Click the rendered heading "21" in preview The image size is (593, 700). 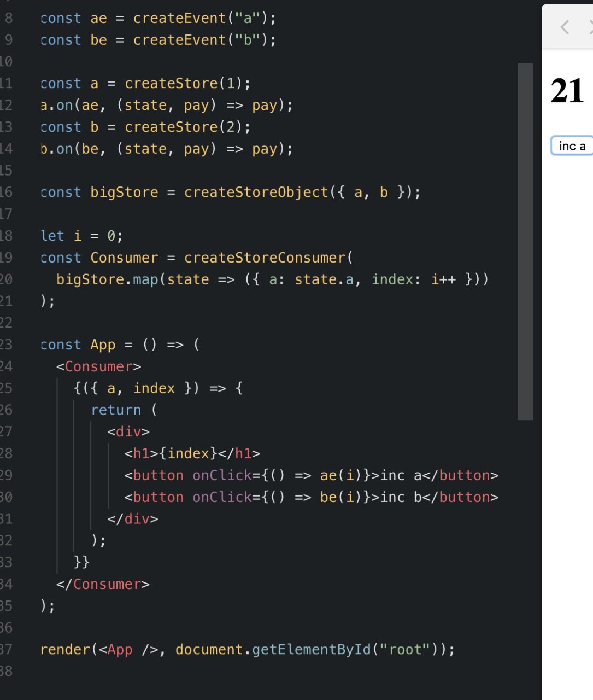pyautogui.click(x=567, y=91)
